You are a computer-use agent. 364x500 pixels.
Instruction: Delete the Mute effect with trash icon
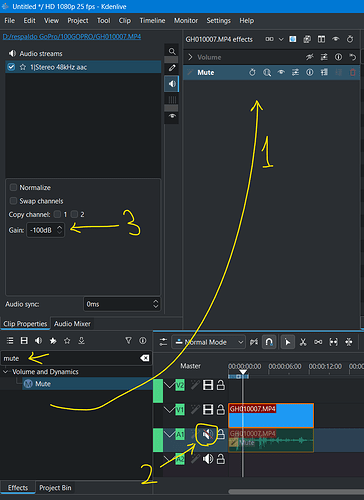[x=353, y=72]
